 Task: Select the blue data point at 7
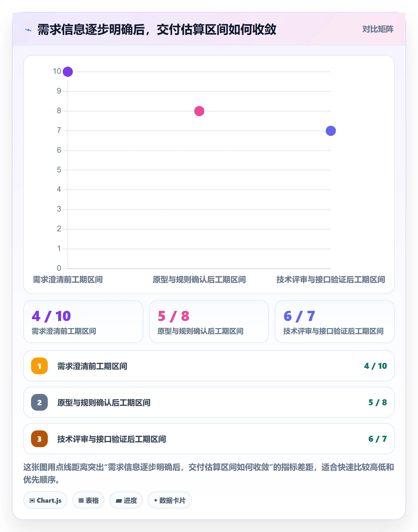tap(331, 131)
